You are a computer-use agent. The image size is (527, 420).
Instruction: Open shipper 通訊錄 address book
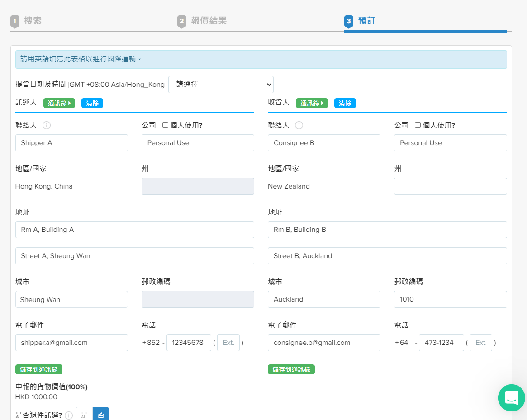(x=59, y=103)
